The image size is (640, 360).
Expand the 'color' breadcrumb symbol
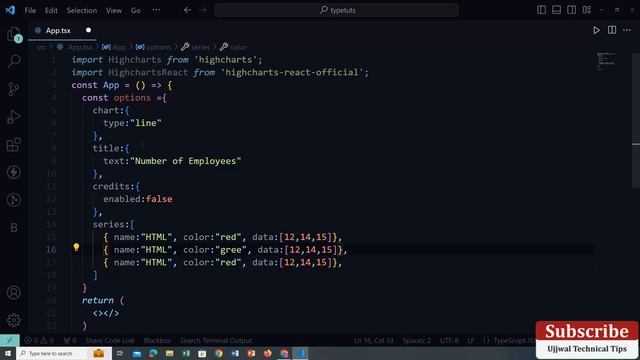[238, 47]
